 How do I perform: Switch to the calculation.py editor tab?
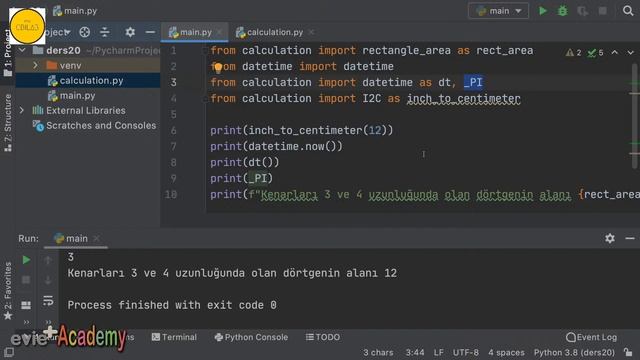pos(269,32)
